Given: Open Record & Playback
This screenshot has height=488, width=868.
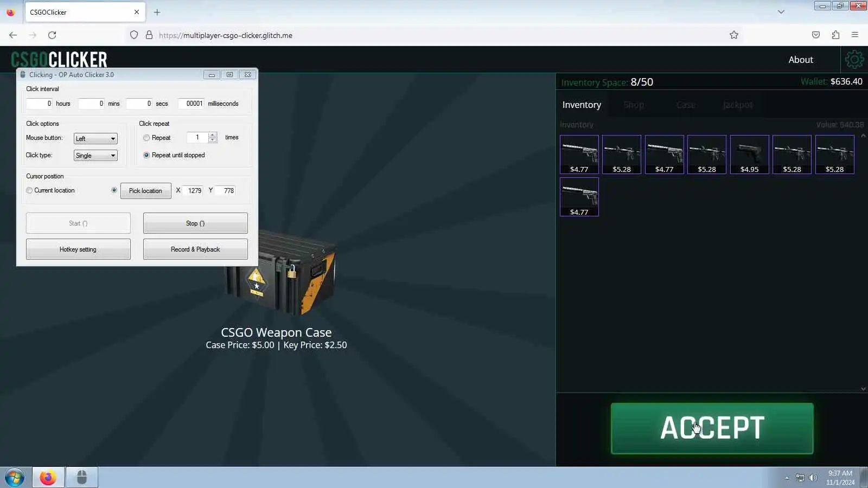Looking at the screenshot, I should (195, 249).
